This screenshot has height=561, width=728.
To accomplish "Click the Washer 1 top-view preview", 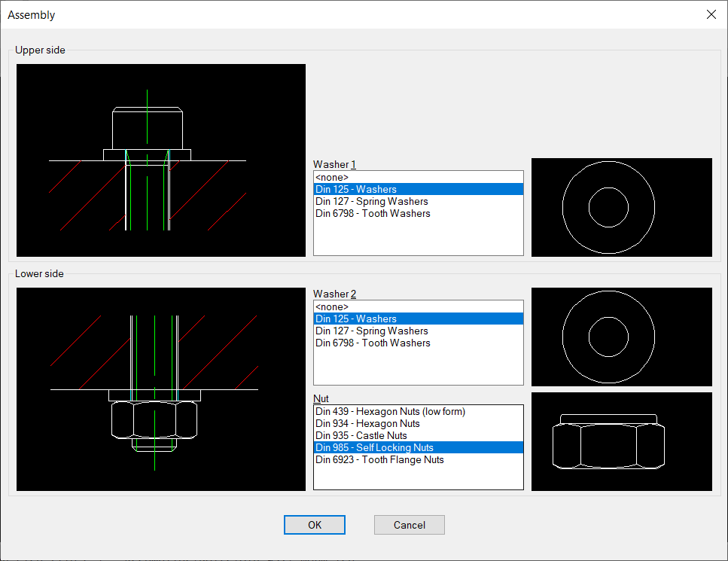I will [x=622, y=207].
